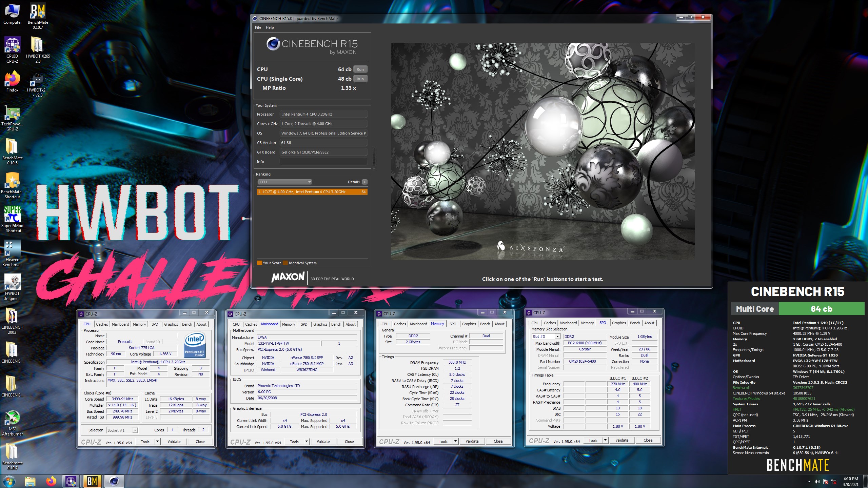Image resolution: width=868 pixels, height=488 pixels.
Task: Open the Action Center flag tray icon
Action: 826,482
